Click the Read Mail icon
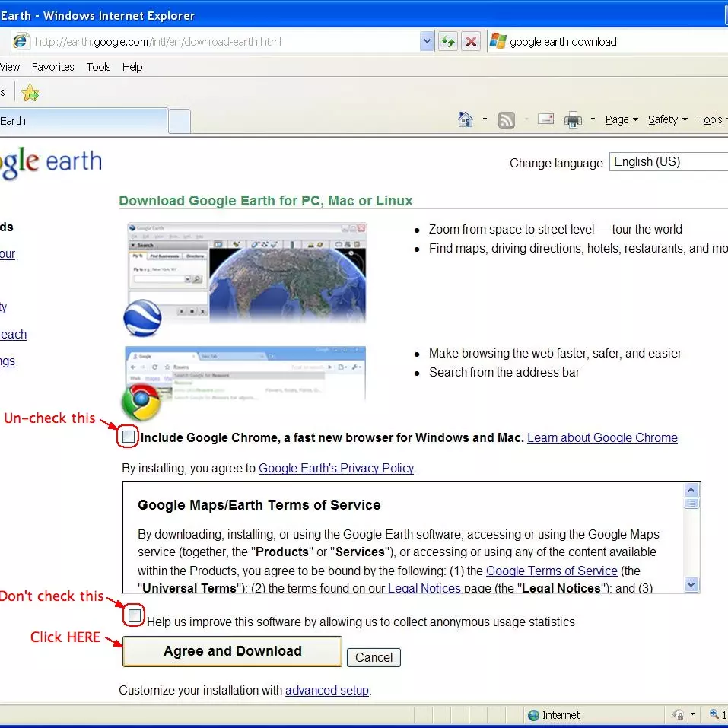 click(x=545, y=119)
